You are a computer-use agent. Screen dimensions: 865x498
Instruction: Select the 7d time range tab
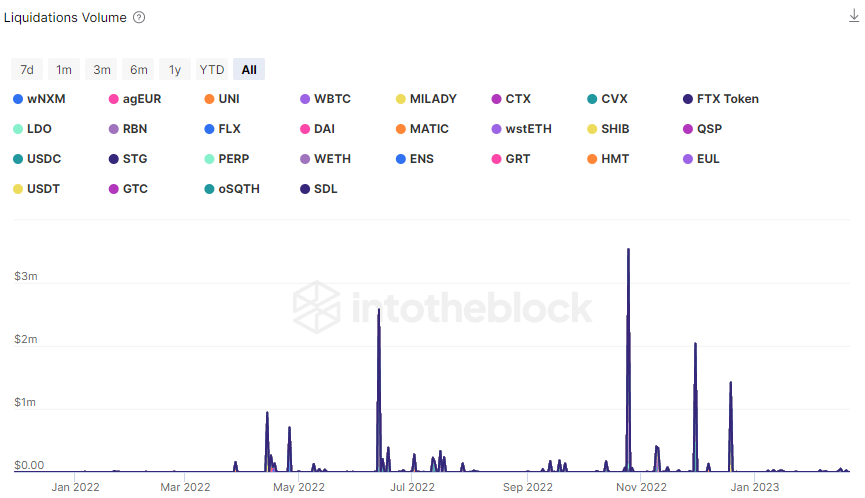27,69
